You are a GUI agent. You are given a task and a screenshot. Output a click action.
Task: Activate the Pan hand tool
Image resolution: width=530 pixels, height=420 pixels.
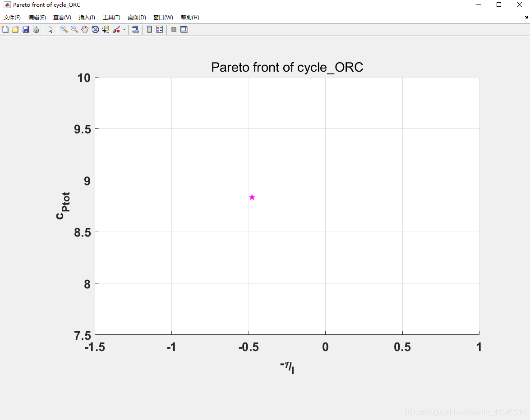click(85, 29)
